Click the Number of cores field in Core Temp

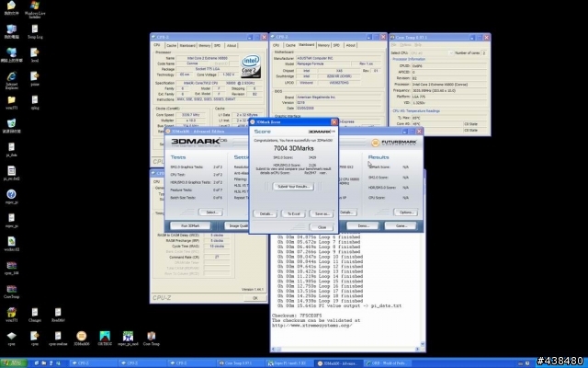coord(484,53)
